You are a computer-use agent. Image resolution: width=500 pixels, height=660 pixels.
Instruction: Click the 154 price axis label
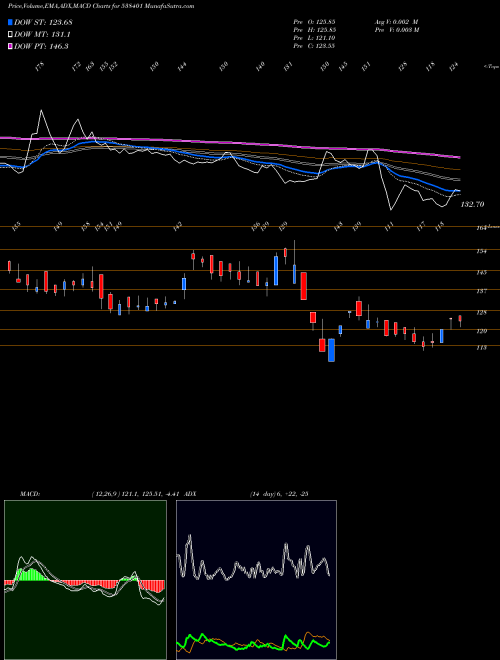coord(481,251)
